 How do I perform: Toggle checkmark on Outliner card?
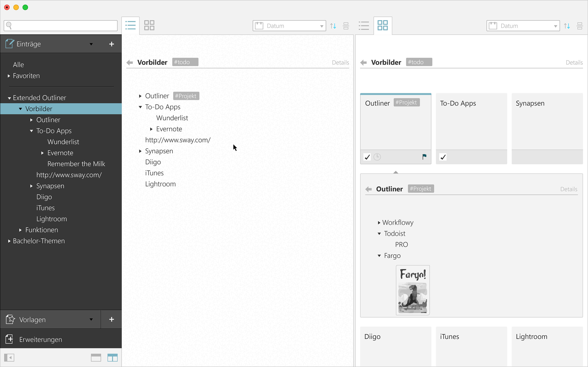coord(367,157)
